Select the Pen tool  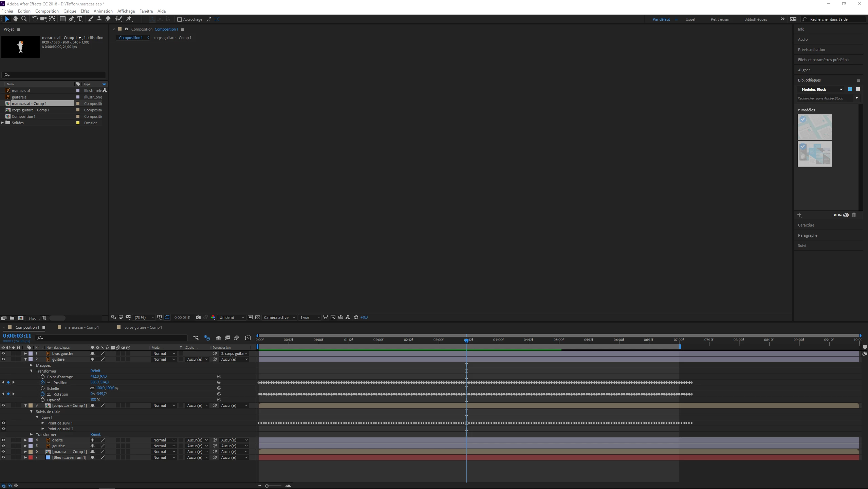tap(71, 19)
